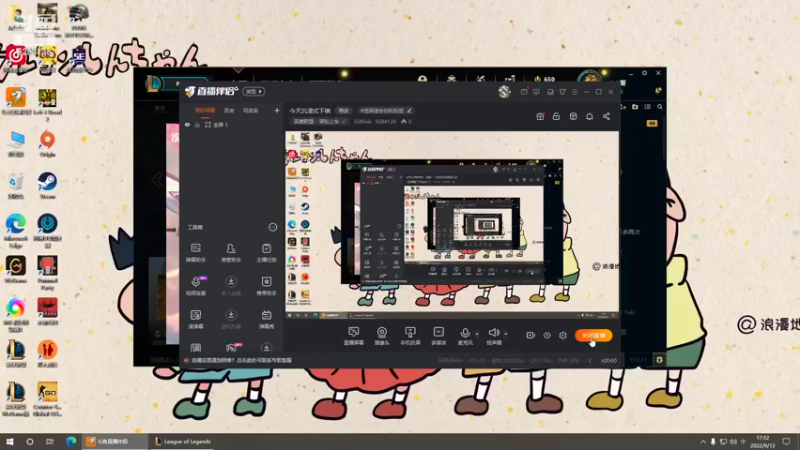Viewport: 800px width, 450px height.
Task: Toggle preview eye icon in bottom bar
Action: tap(547, 335)
